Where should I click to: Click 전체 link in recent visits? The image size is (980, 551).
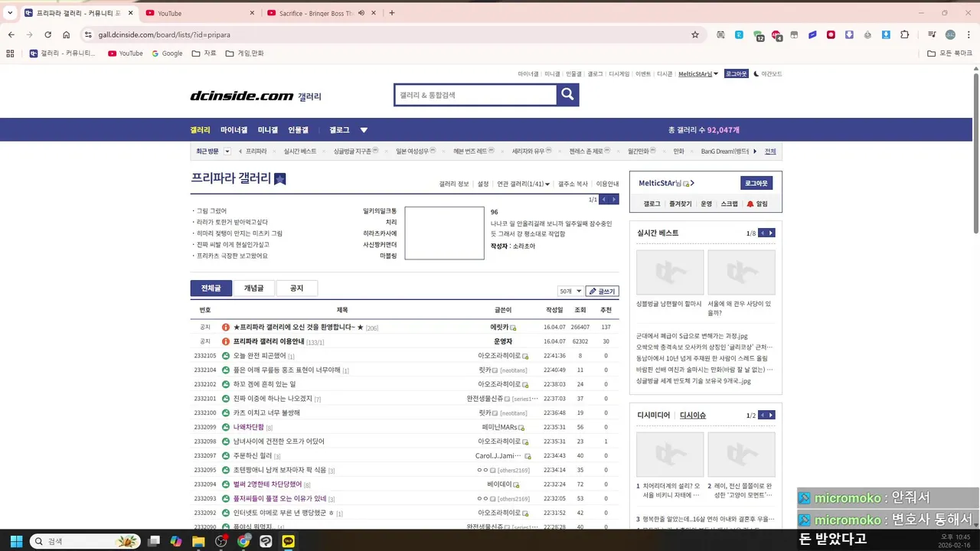click(x=770, y=152)
